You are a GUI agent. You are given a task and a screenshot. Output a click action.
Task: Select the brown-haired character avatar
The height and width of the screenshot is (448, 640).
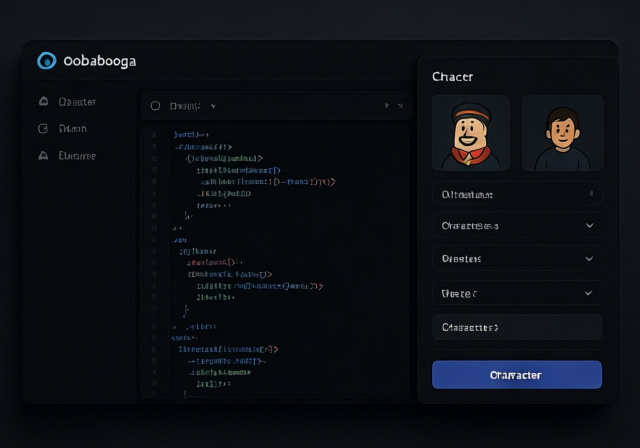[x=562, y=133]
